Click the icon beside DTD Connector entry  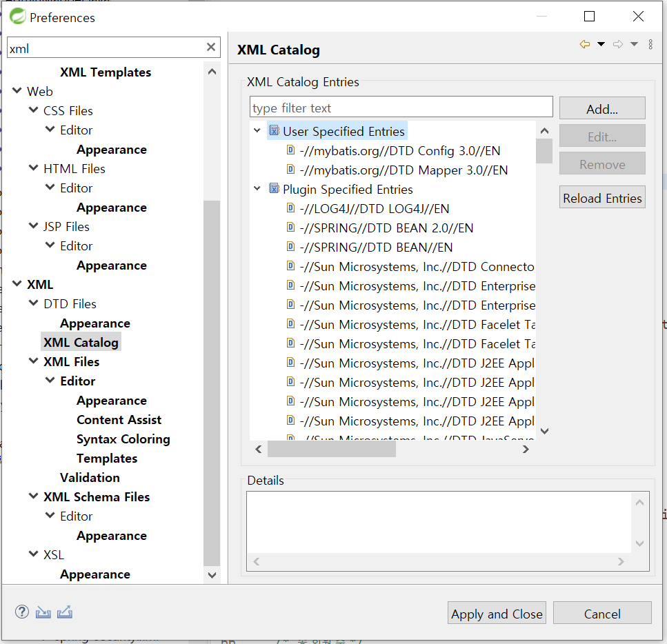(290, 266)
